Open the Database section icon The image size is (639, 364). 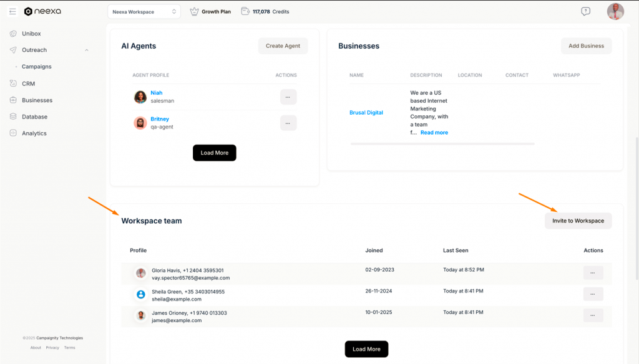point(13,117)
